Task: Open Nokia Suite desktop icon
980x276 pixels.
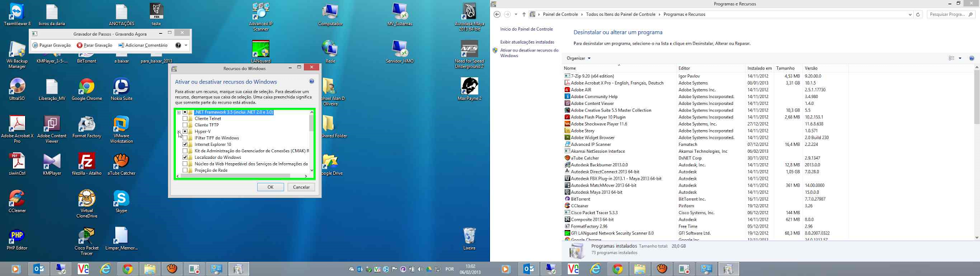Action: pos(121,90)
